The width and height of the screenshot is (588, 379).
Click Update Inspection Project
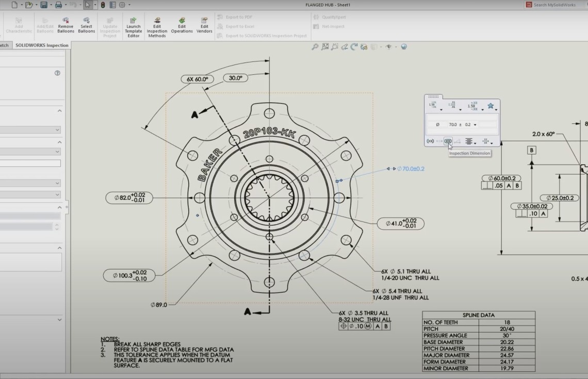pos(110,27)
